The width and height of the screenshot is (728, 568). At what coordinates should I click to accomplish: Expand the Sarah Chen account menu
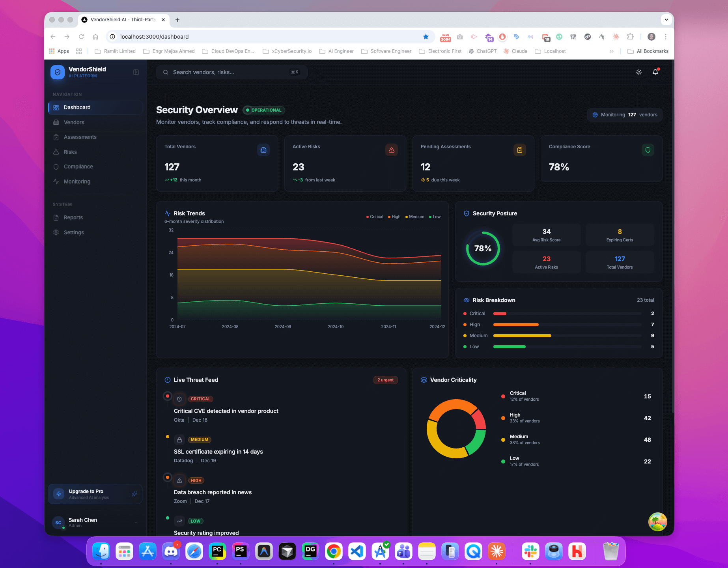click(95, 522)
